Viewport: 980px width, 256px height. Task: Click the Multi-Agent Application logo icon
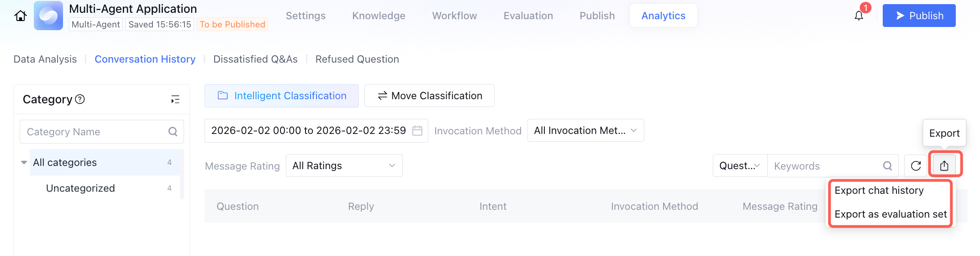[x=48, y=16]
